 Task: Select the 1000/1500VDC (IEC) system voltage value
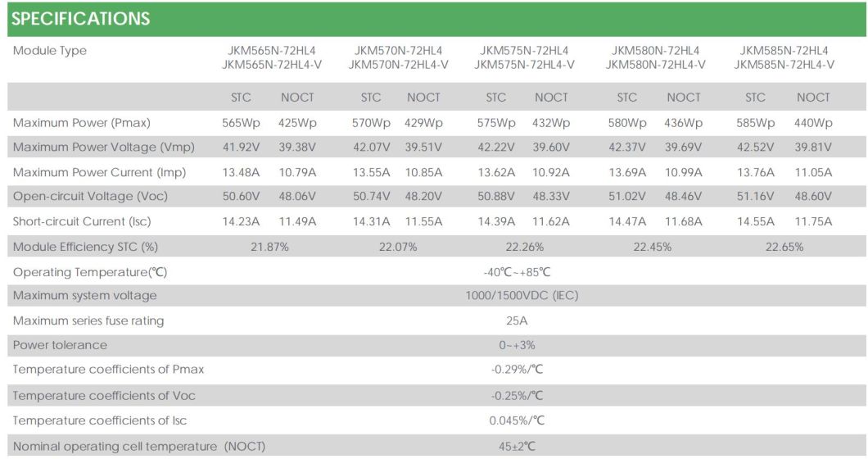(522, 295)
